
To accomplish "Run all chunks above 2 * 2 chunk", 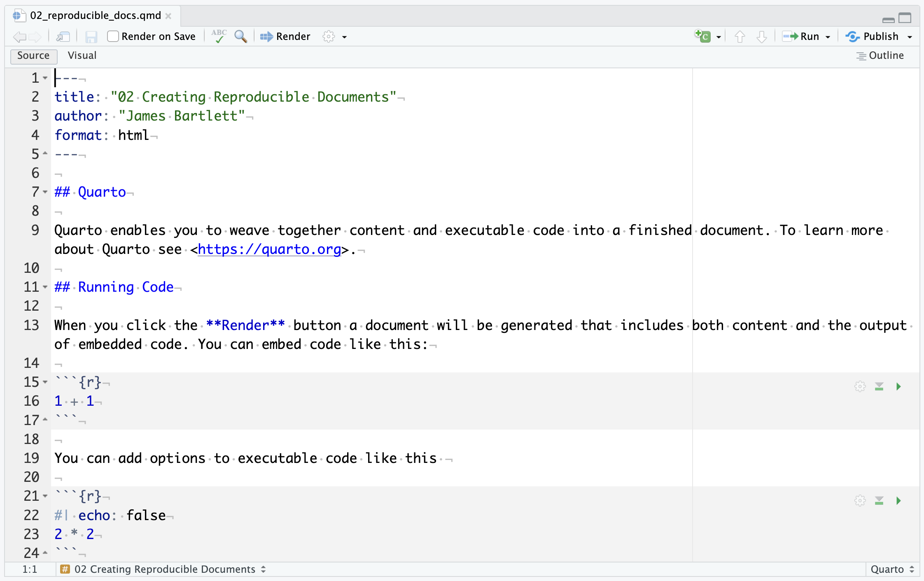I will click(x=879, y=501).
